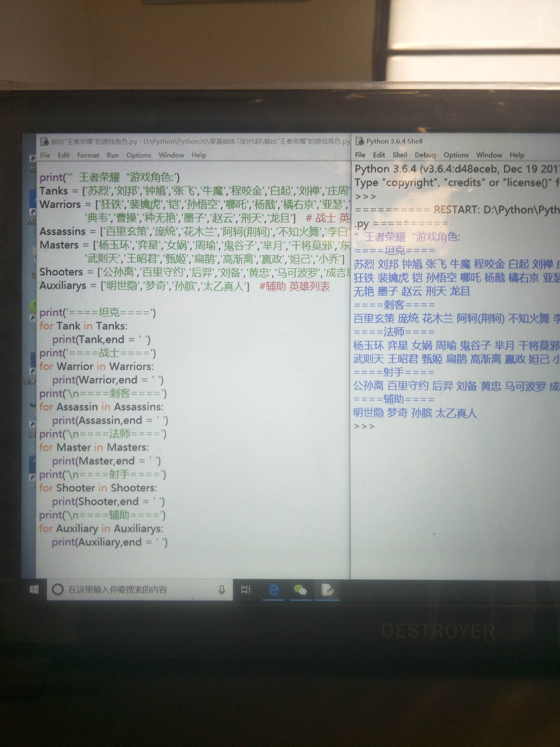The height and width of the screenshot is (747, 560).
Task: Open Help menu in Python Shell
Action: coord(517,155)
